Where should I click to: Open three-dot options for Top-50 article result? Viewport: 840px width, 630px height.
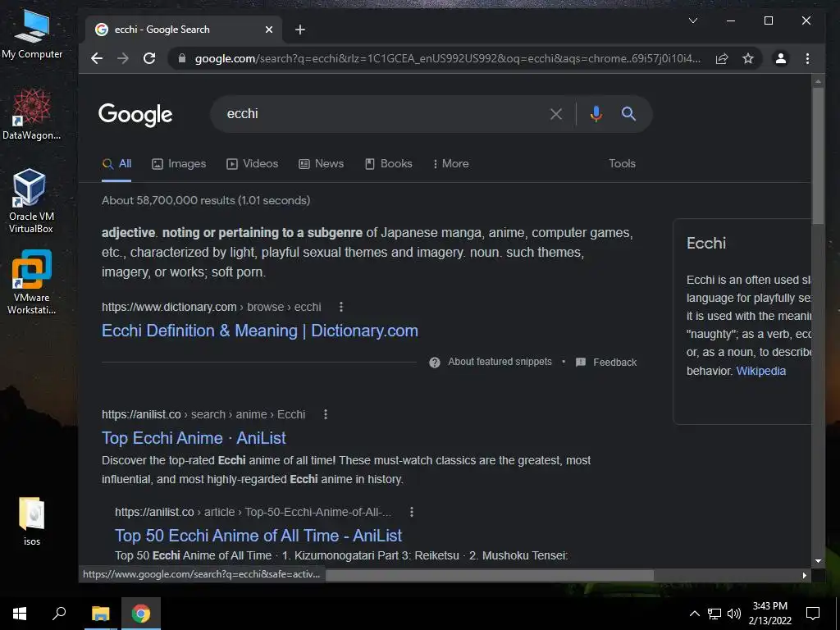click(x=412, y=512)
